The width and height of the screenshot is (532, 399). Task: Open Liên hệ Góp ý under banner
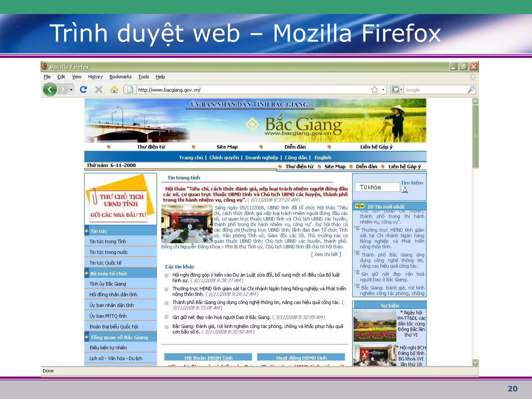pos(376,147)
